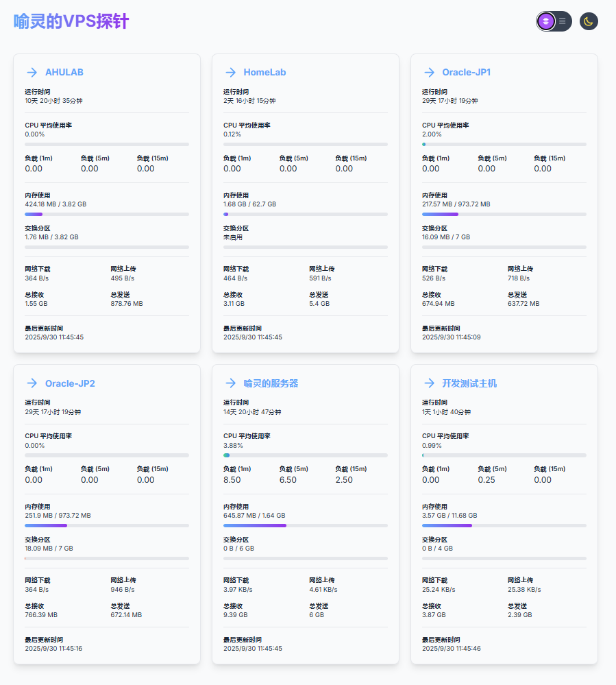Select the purple card view option

click(545, 21)
